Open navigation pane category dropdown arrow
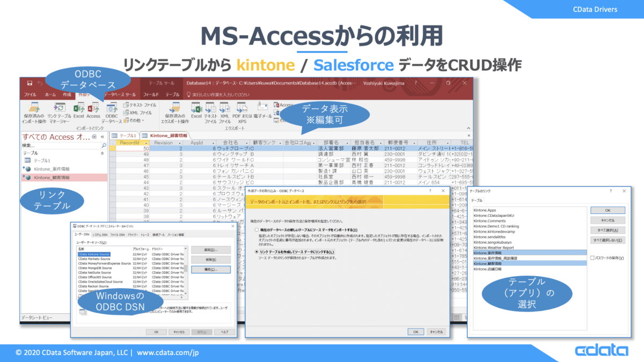The width and height of the screenshot is (644, 362). tap(94, 137)
